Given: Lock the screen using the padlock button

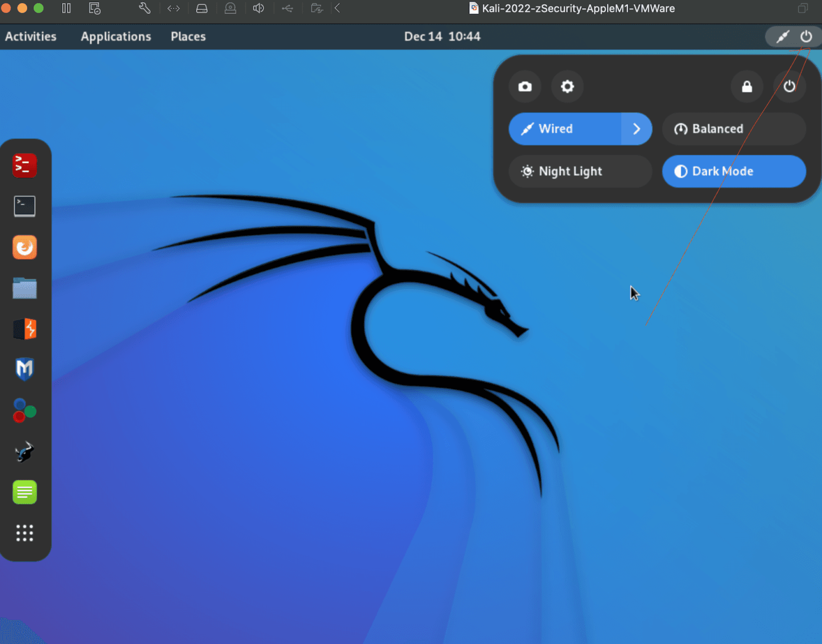Looking at the screenshot, I should point(747,86).
